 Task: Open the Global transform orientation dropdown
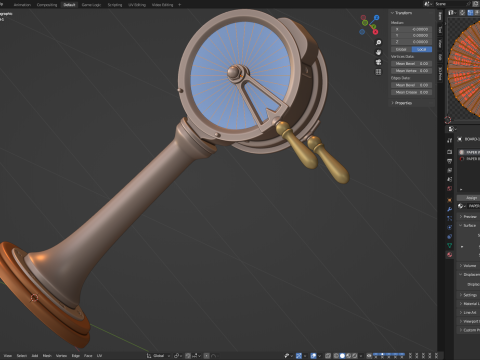[158, 356]
